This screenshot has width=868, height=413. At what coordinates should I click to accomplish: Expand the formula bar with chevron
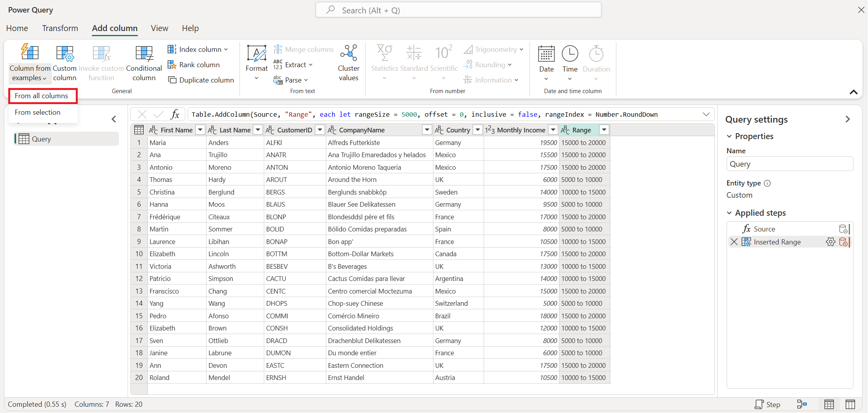pyautogui.click(x=706, y=115)
